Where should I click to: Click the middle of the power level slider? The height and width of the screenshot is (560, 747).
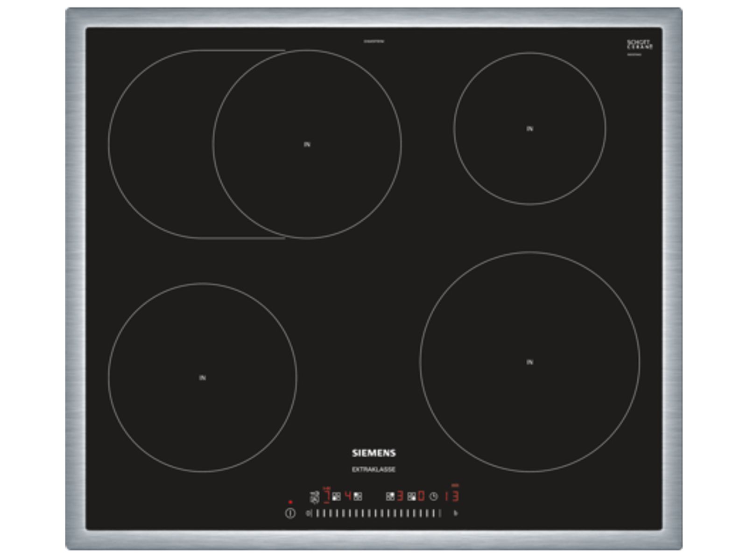(378, 513)
